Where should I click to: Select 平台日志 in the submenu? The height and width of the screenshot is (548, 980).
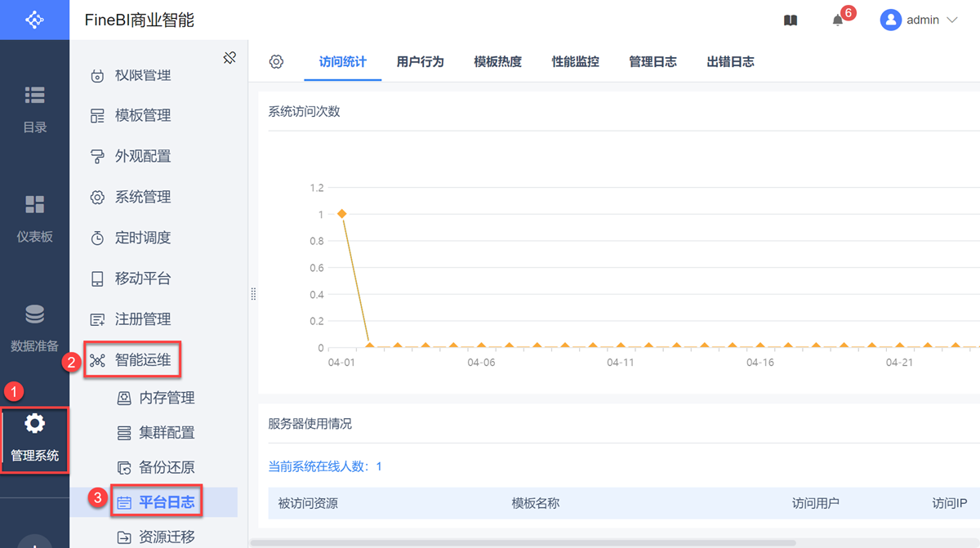[167, 502]
